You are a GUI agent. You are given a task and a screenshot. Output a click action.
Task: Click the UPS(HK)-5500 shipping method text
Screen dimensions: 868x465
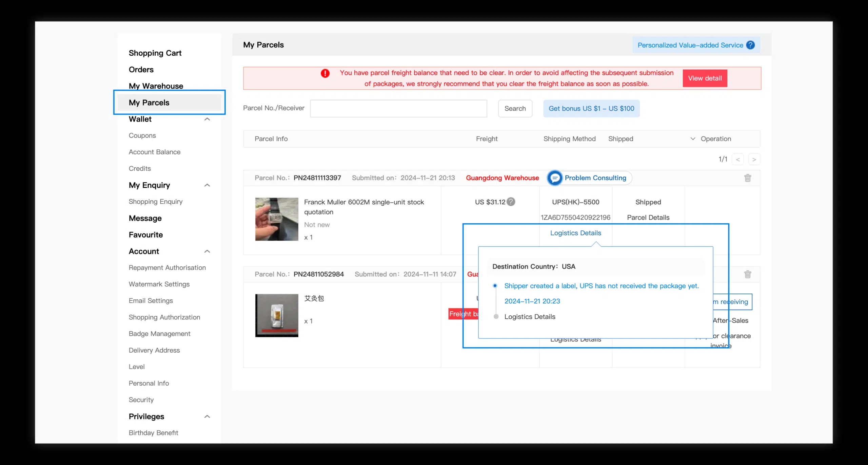tap(575, 202)
